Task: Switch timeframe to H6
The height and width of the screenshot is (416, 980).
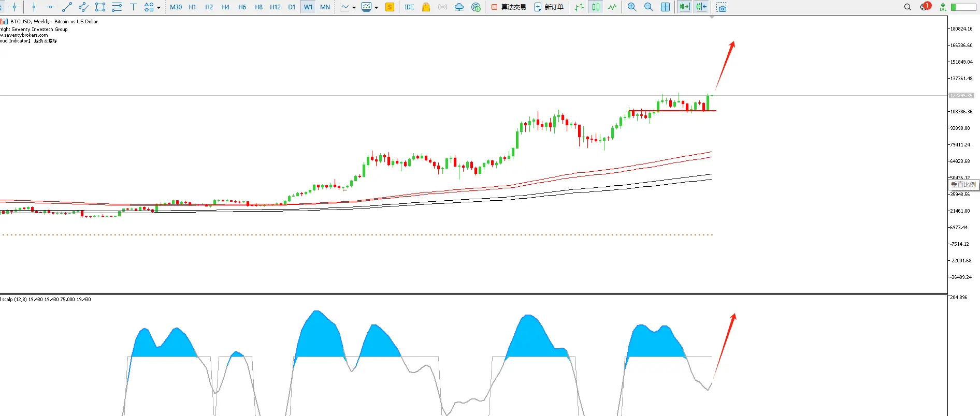Action: click(242, 7)
